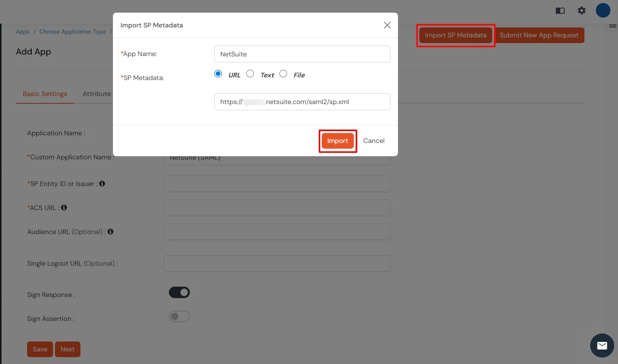Open the mail chat widget
This screenshot has height=364, width=618.
602,345
